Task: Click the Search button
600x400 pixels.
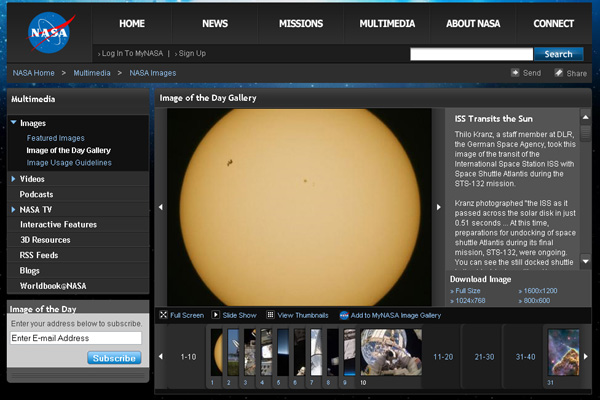Action: (559, 54)
